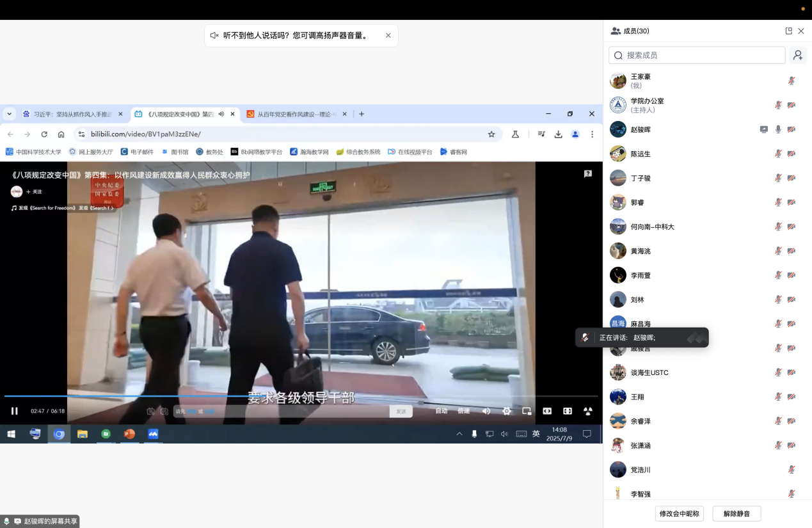Click the muted microphone for 郭睿
The height and width of the screenshot is (528, 812).
click(778, 202)
